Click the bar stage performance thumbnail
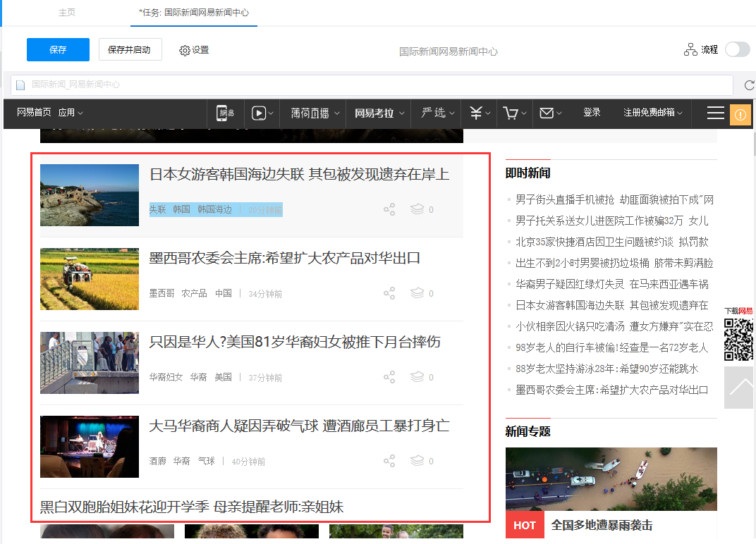Screen dimensions: 756x544 (90, 447)
